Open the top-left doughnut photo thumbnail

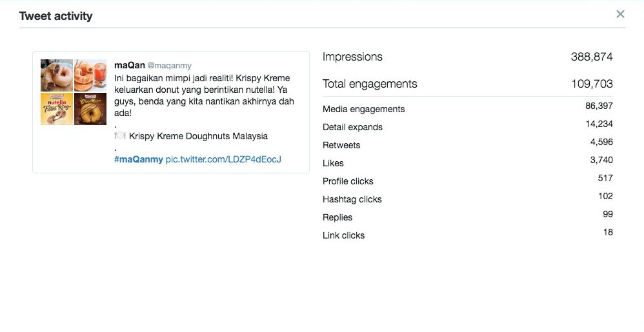(57, 75)
